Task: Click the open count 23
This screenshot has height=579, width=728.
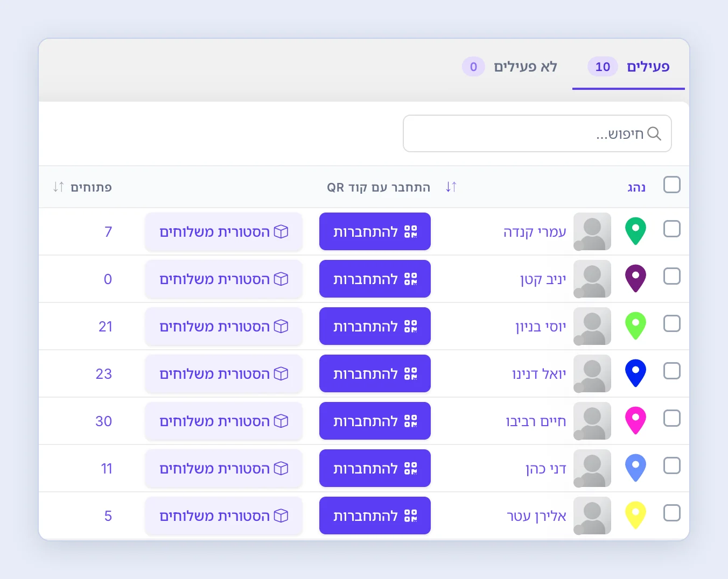Action: coord(104,374)
